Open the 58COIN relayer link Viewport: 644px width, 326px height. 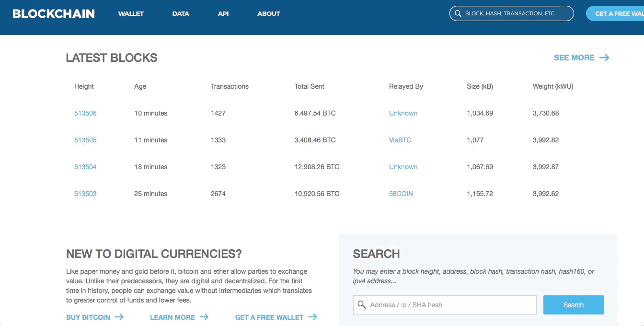[401, 194]
